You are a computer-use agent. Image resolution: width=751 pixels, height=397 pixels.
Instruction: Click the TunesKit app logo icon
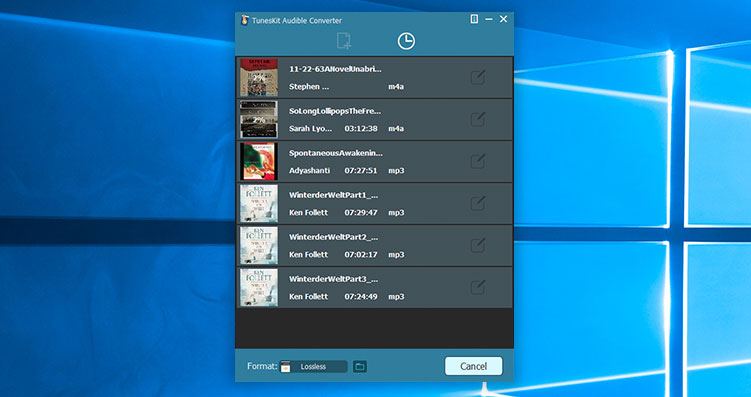pos(245,20)
